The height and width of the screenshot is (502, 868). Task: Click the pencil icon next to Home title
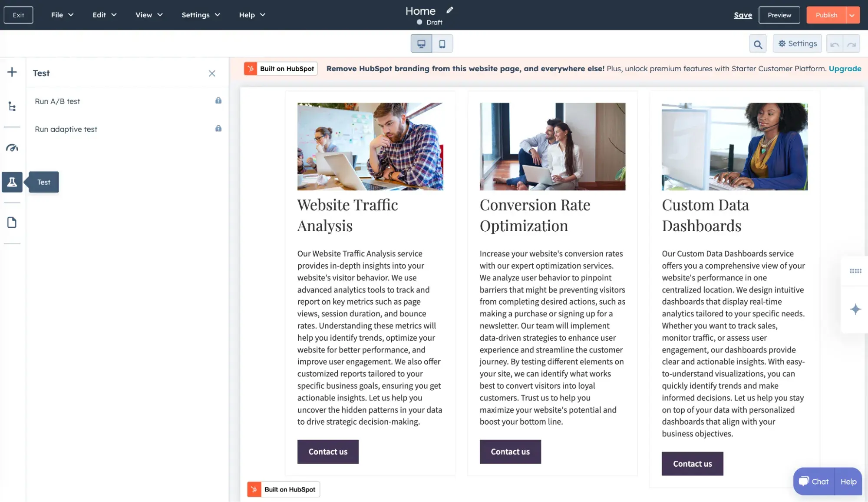[x=450, y=10]
